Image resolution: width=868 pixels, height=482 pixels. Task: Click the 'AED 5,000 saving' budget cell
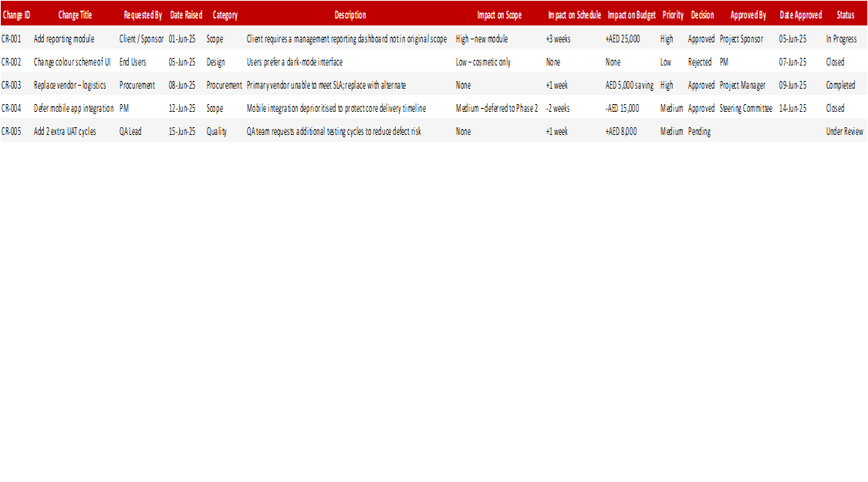[x=630, y=86]
